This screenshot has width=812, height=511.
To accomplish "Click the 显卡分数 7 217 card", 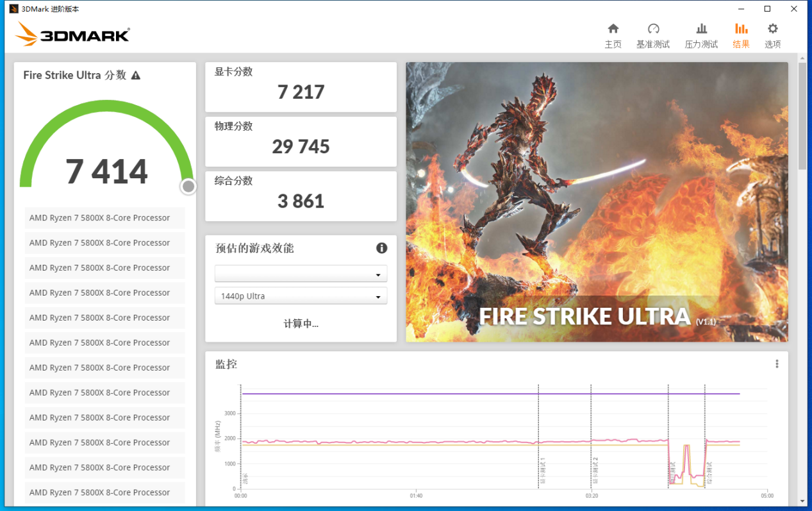I will click(301, 87).
